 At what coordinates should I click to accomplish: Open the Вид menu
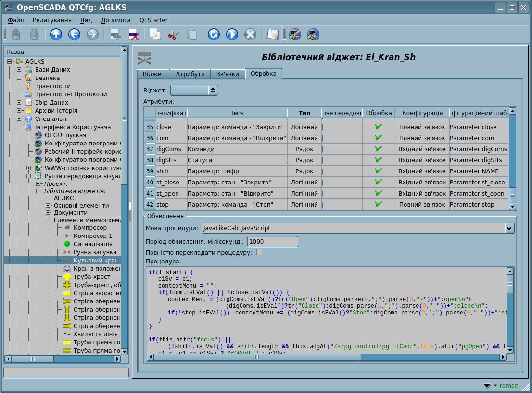86,20
